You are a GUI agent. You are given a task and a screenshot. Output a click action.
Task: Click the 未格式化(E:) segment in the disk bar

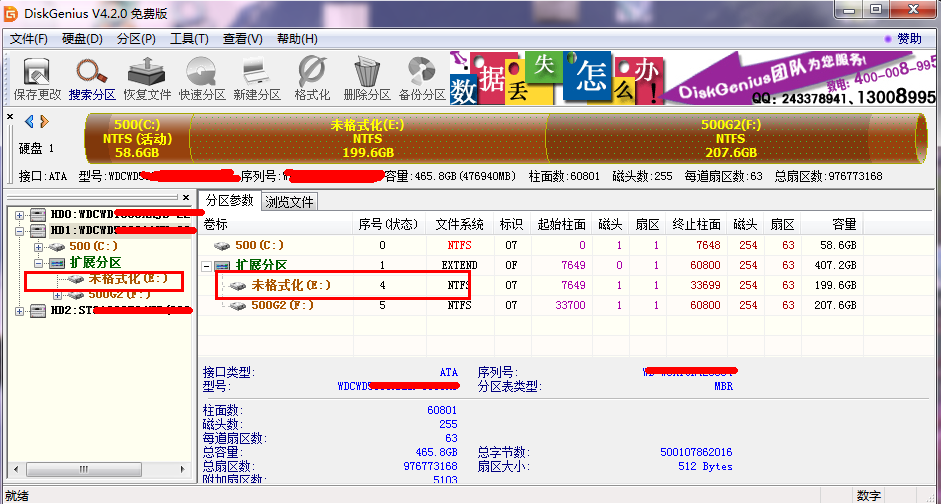(367, 139)
